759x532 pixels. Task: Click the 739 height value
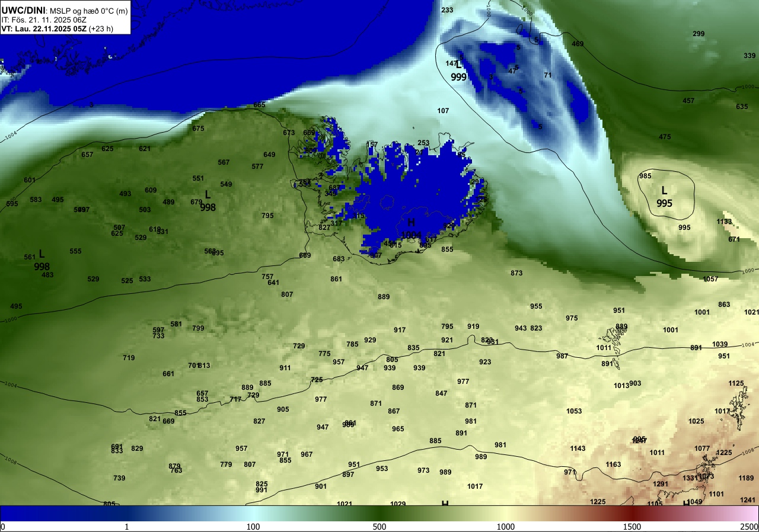coord(119,478)
